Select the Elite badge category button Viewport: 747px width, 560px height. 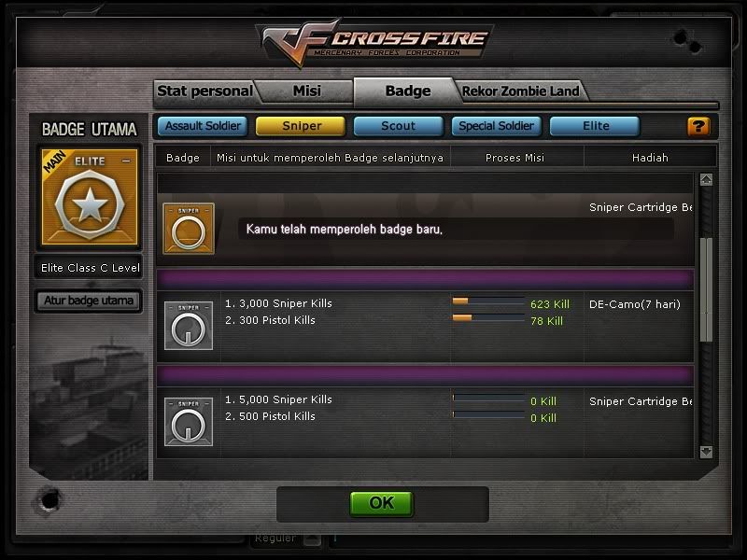[595, 126]
